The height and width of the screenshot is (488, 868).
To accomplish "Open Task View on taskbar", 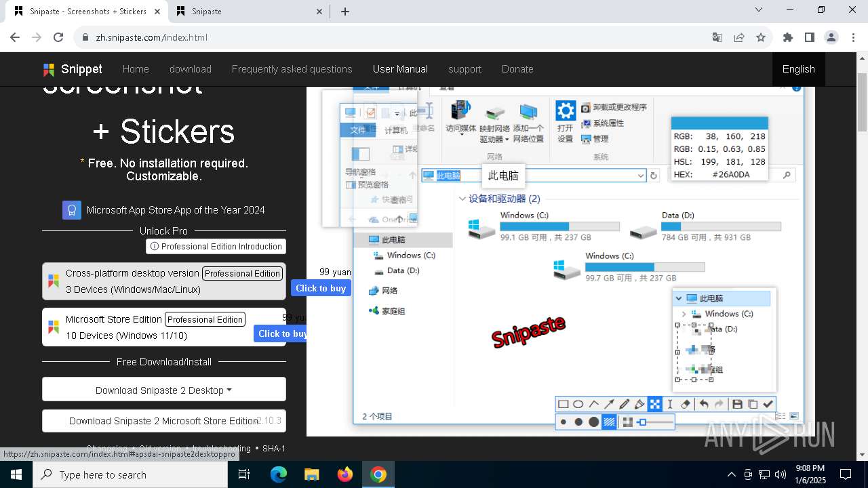I will [x=244, y=474].
